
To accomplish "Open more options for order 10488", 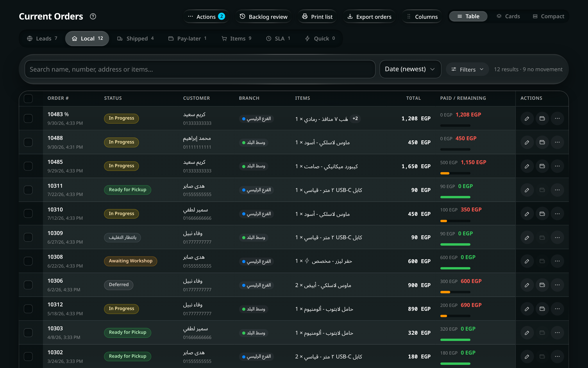I will [x=557, y=142].
